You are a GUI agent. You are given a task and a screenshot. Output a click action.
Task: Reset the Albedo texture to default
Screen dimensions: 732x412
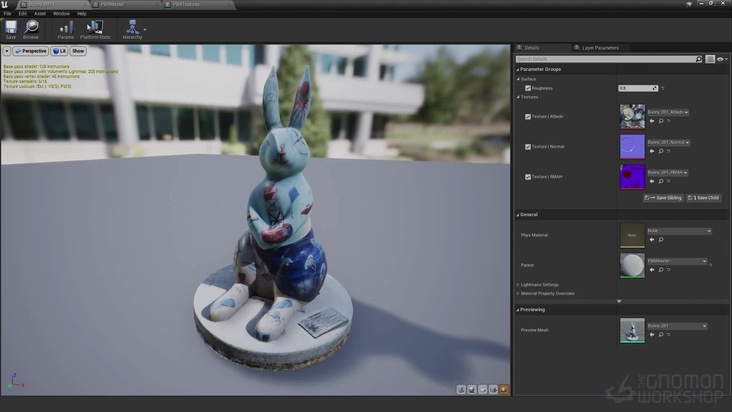(x=669, y=121)
